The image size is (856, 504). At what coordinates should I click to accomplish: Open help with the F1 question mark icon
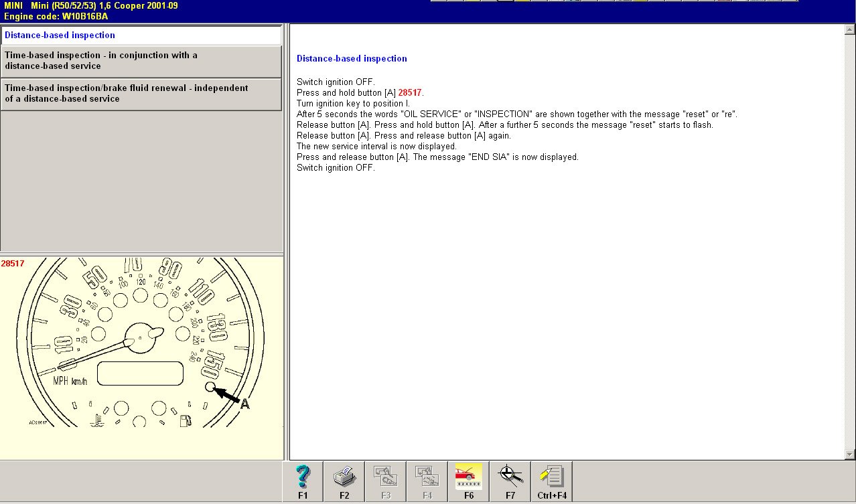(x=303, y=481)
